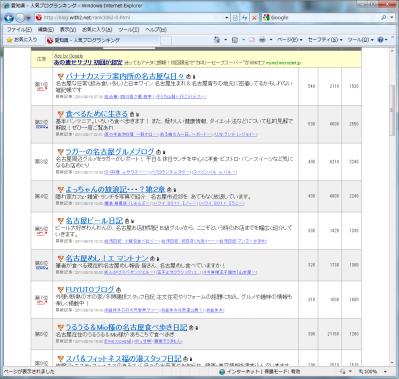
Task: Open the ツール(T) menu in menu bar
Action: [x=129, y=30]
